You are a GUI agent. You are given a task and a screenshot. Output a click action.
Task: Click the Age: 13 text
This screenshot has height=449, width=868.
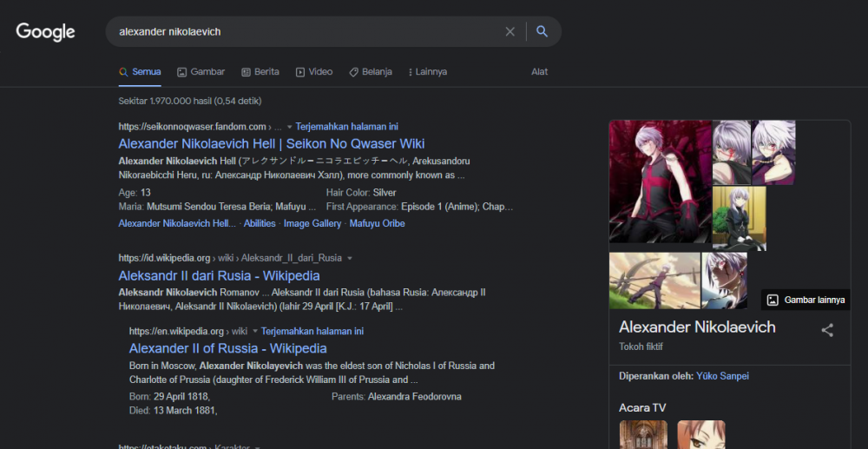(x=135, y=193)
